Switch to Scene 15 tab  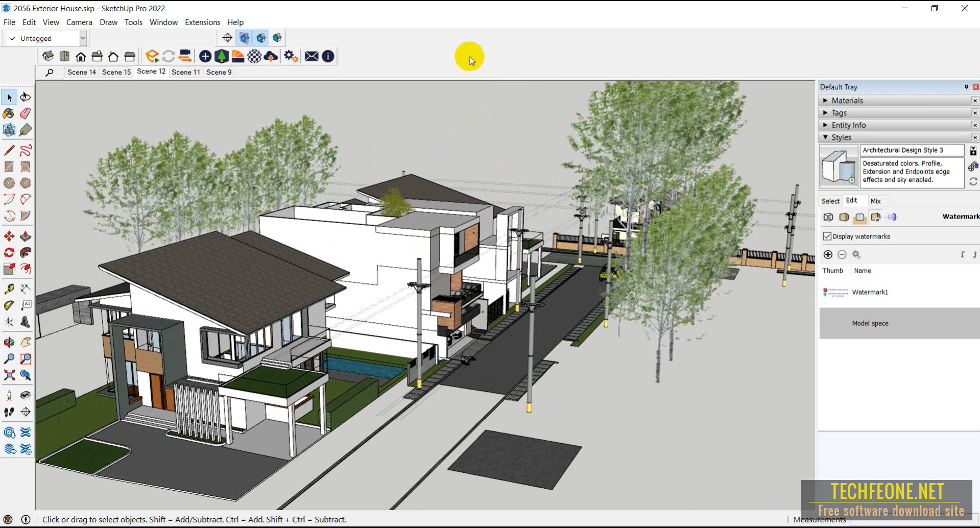click(x=116, y=72)
